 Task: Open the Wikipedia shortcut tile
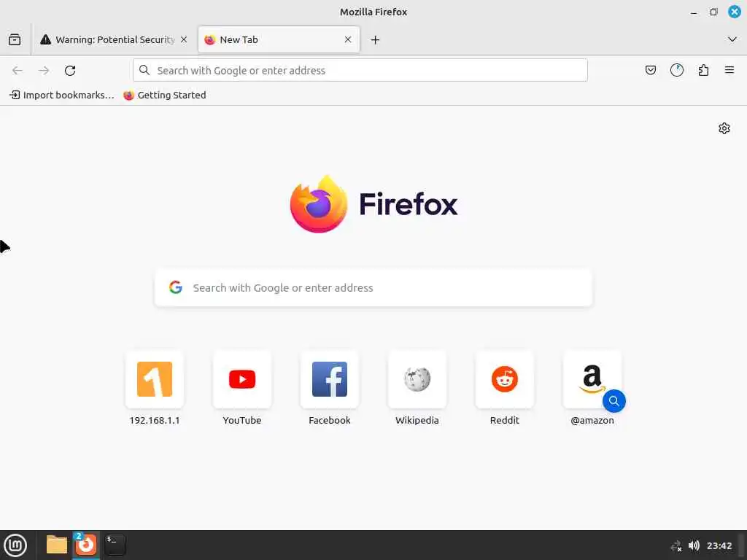tap(417, 379)
